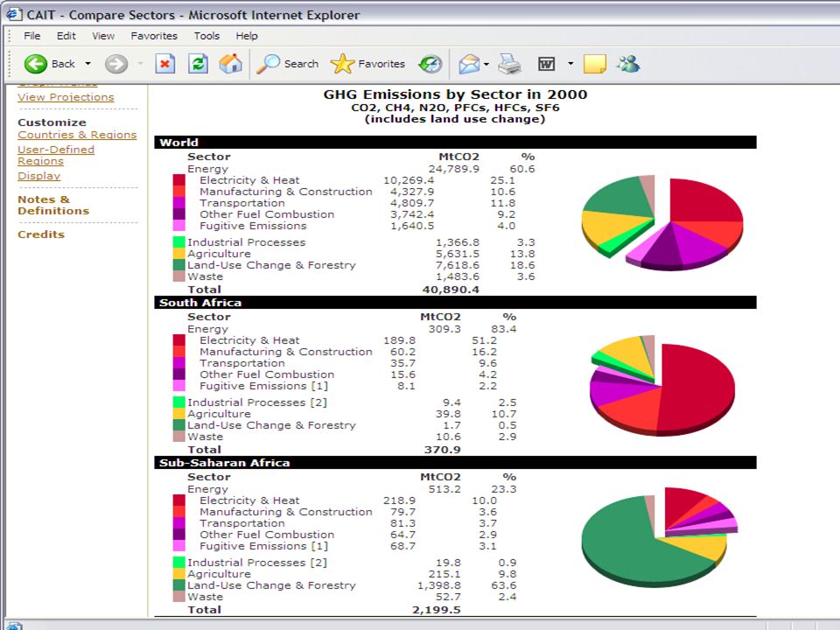Click the World Agriculture value 5,631.5
840x630 pixels.
click(x=458, y=254)
